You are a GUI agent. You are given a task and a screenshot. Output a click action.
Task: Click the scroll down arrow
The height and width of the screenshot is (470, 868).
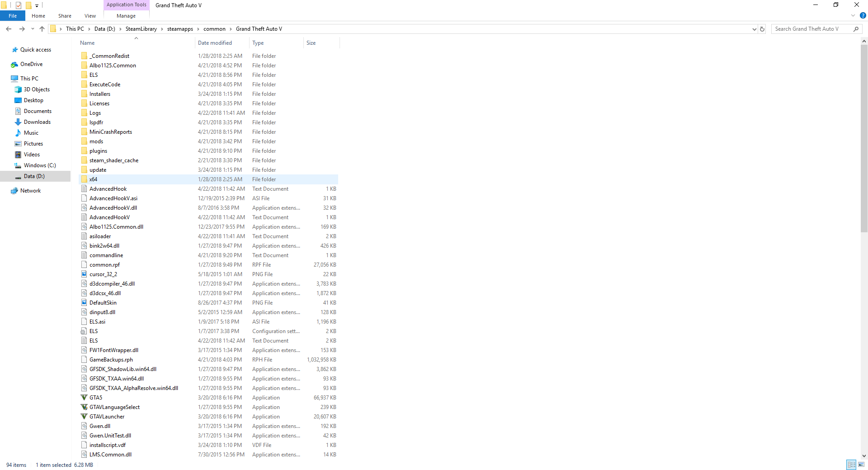pyautogui.click(x=864, y=456)
